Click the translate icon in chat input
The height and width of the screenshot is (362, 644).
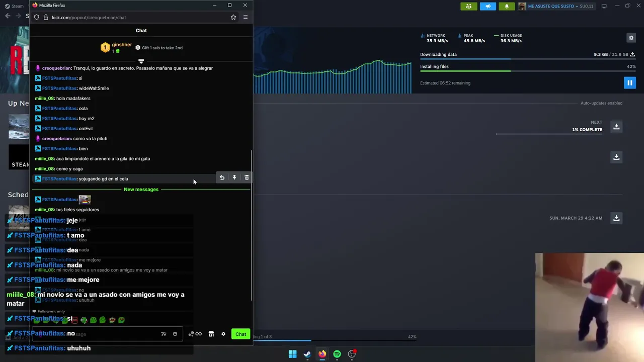[164, 334]
